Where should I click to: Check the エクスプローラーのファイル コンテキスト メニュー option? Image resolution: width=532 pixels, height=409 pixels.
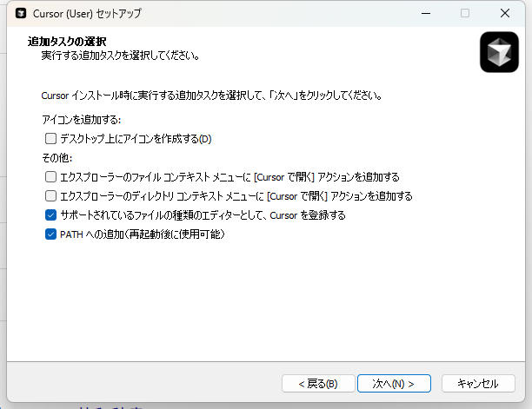51,176
